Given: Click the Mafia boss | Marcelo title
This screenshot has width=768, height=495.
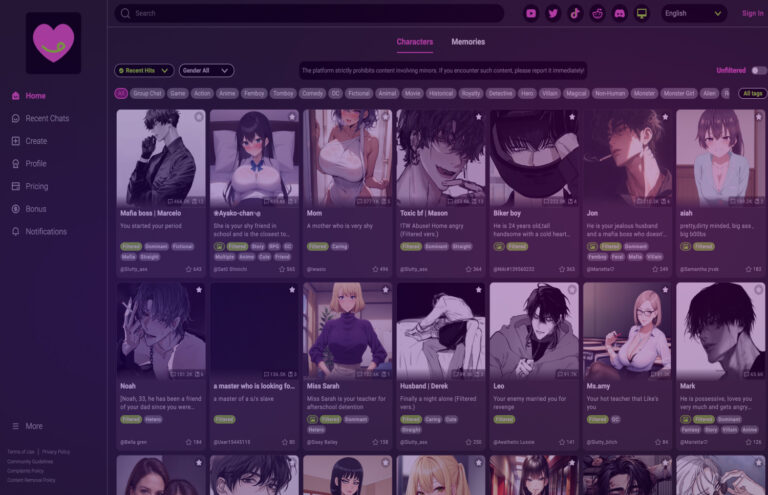Looking at the screenshot, I should tap(151, 213).
